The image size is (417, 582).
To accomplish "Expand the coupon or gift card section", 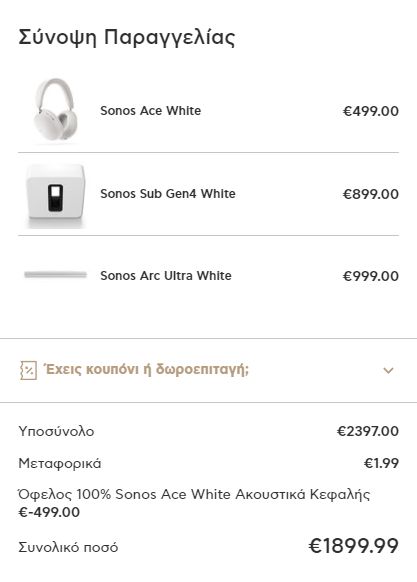I will pyautogui.click(x=388, y=370).
